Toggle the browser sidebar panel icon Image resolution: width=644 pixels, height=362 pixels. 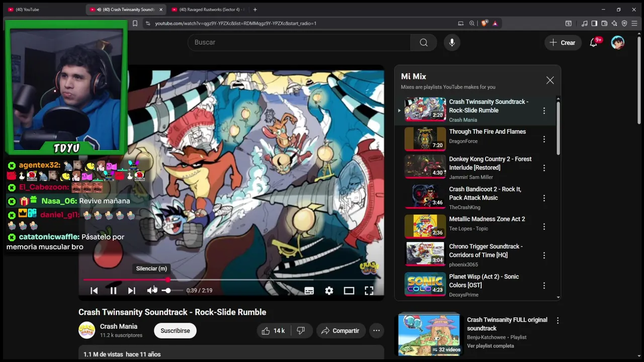click(x=594, y=23)
